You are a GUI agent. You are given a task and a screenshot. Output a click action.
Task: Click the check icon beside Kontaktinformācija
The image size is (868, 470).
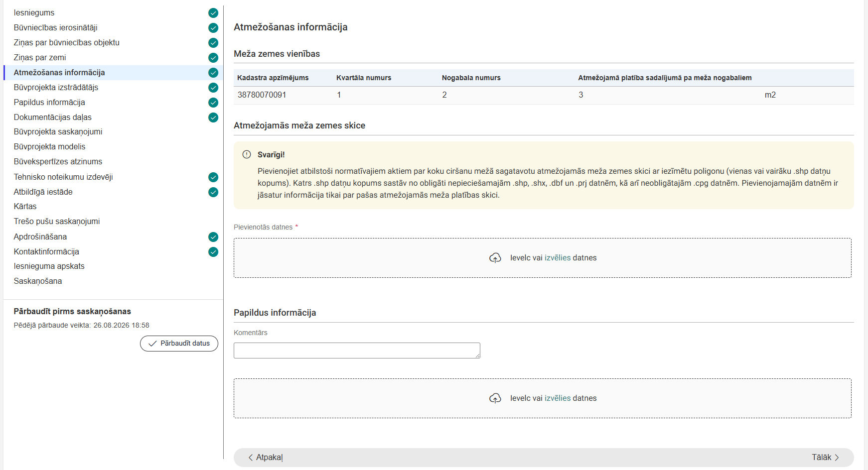(x=213, y=252)
